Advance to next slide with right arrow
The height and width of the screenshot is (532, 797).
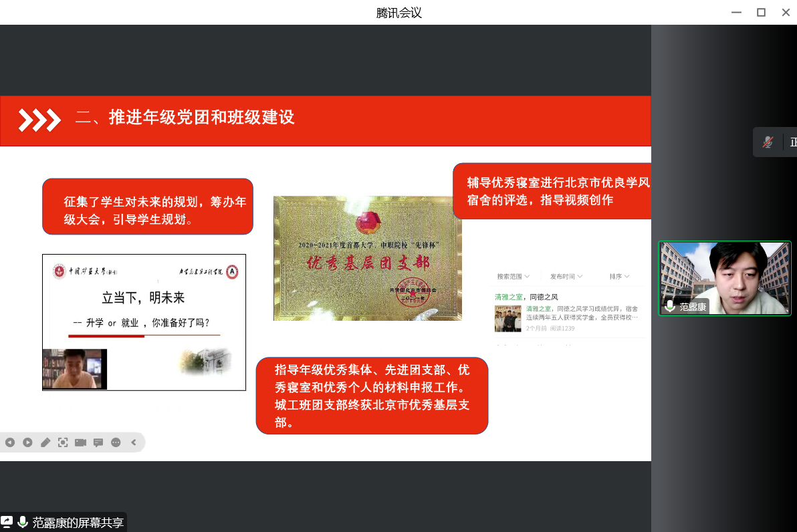tap(27, 442)
